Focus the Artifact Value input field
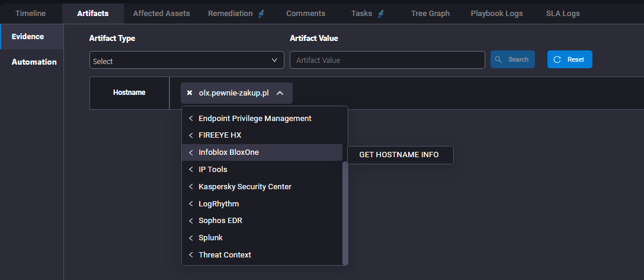Viewport: 644px width, 280px height. click(x=387, y=60)
